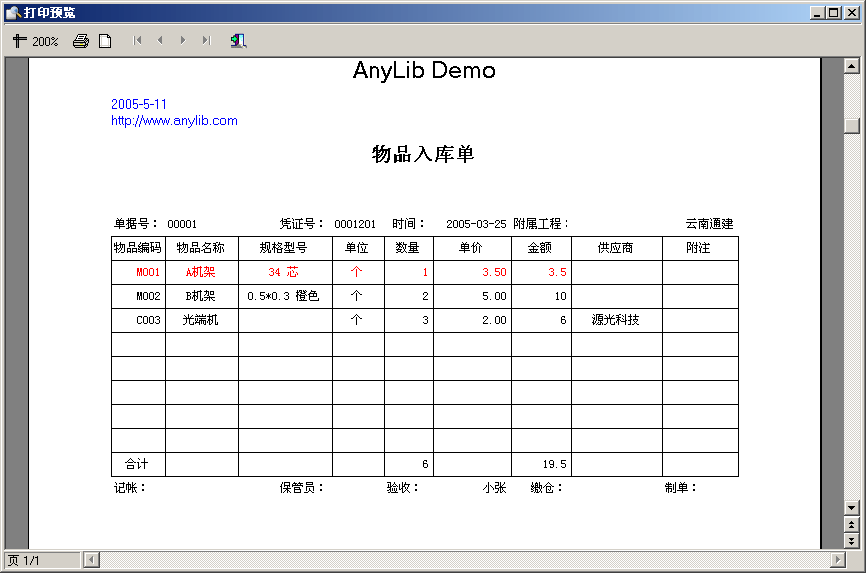Screen dimensions: 866x573
Task: Go to last page button
Action: 206,40
